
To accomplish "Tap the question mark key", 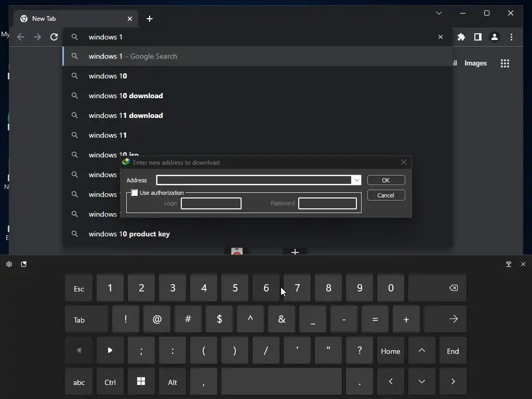I will (360, 351).
